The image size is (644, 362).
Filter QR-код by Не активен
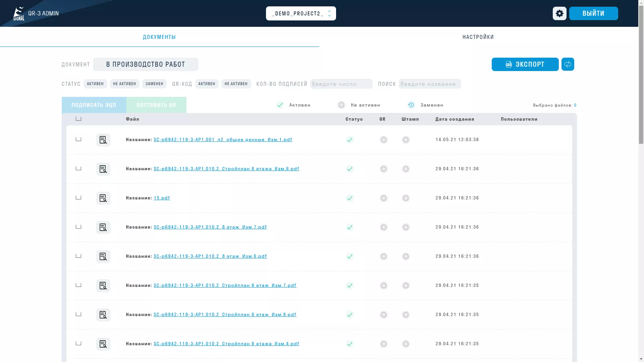pyautogui.click(x=236, y=84)
